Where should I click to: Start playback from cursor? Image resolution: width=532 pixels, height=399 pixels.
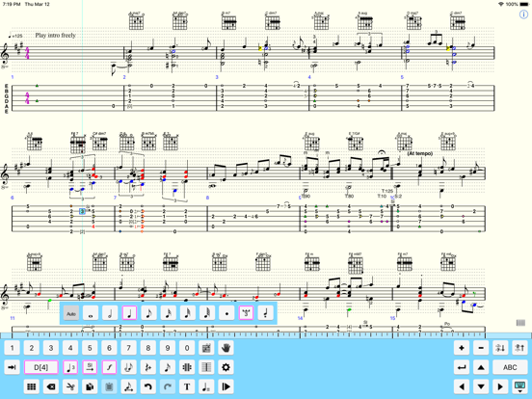pyautogui.click(x=226, y=386)
